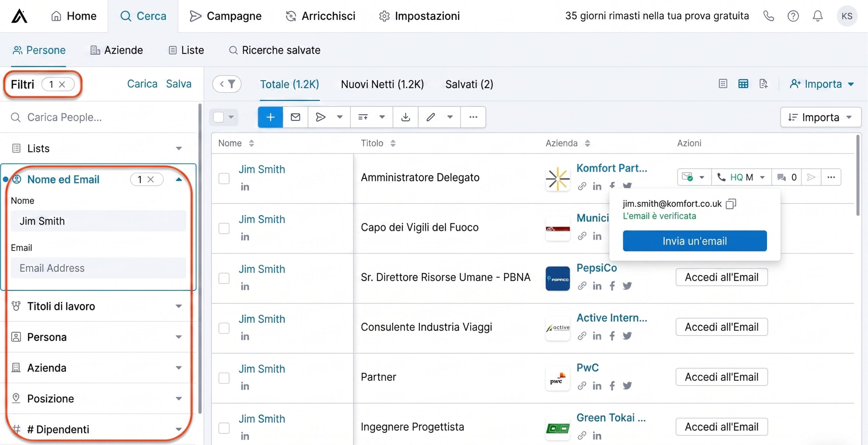
Task: Collapse the filters panel toggle button
Action: coord(227,84)
